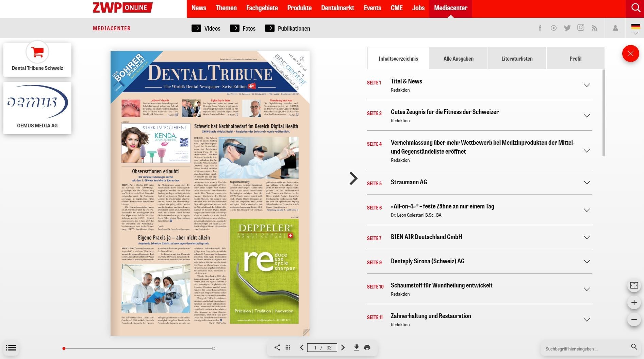Open the MEDIACENTER heading link
Image resolution: width=644 pixels, height=359 pixels.
(112, 28)
